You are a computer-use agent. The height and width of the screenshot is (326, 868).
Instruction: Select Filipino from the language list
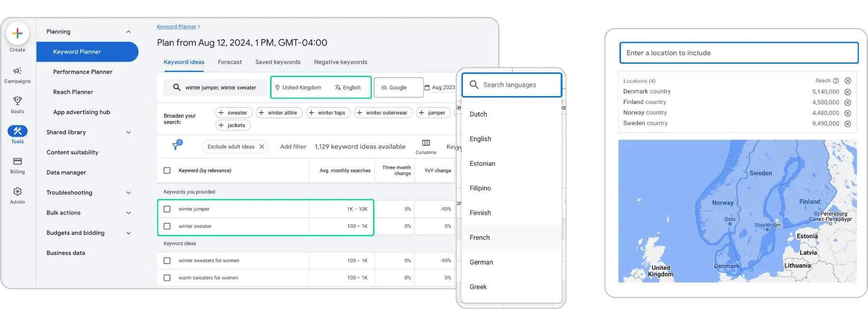click(x=512, y=188)
